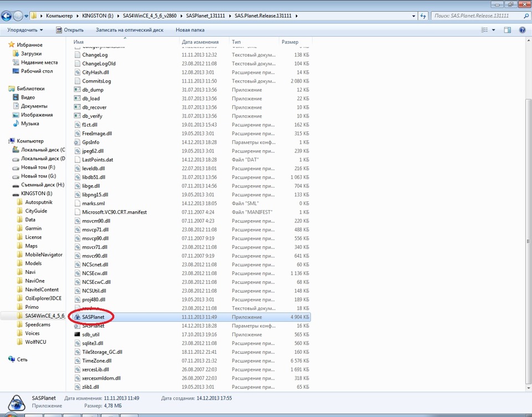This screenshot has height=417, width=532.
Task: Click the Избранное star icon
Action: [12, 44]
